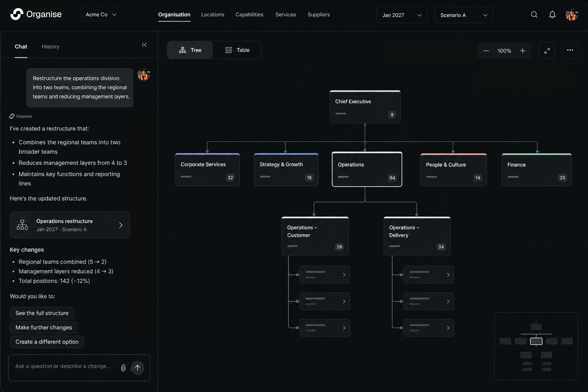Zoom out the tree with minus icon
The height and width of the screenshot is (392, 588).
[x=486, y=51]
